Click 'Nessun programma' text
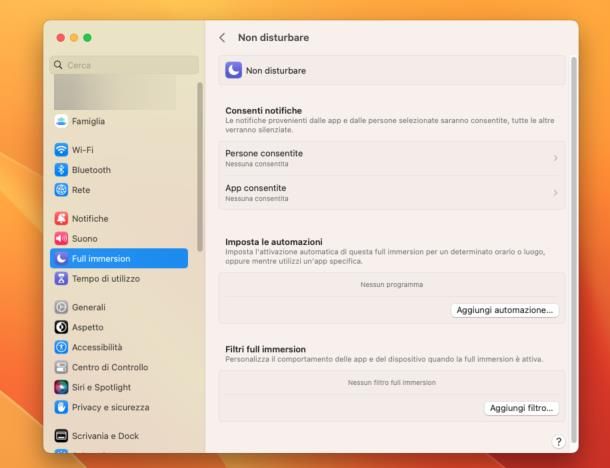The height and width of the screenshot is (468, 610). pyautogui.click(x=391, y=284)
